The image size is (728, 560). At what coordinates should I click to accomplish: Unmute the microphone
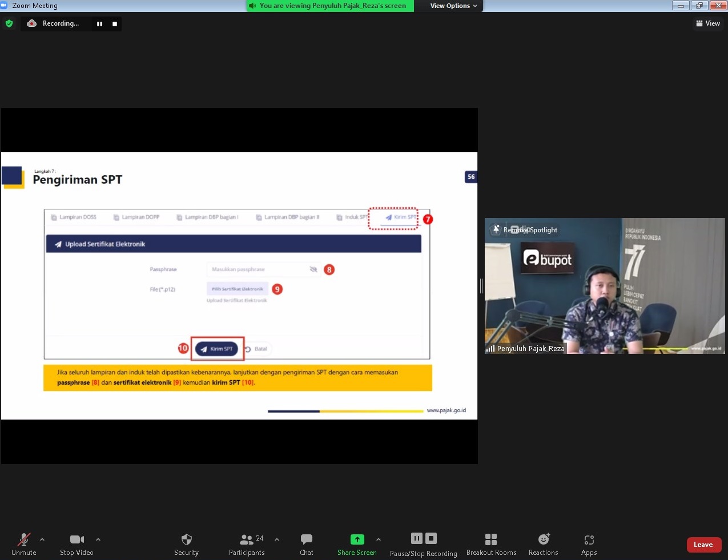click(24, 540)
